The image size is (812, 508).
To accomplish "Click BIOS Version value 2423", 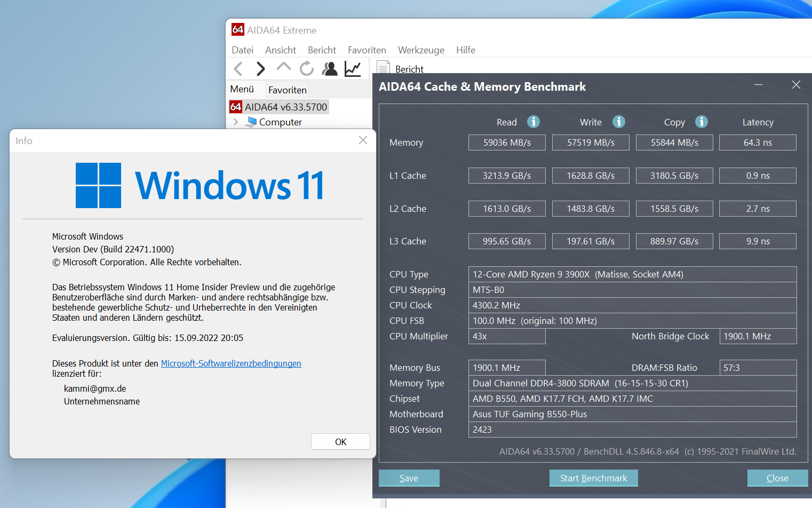I will tap(632, 430).
